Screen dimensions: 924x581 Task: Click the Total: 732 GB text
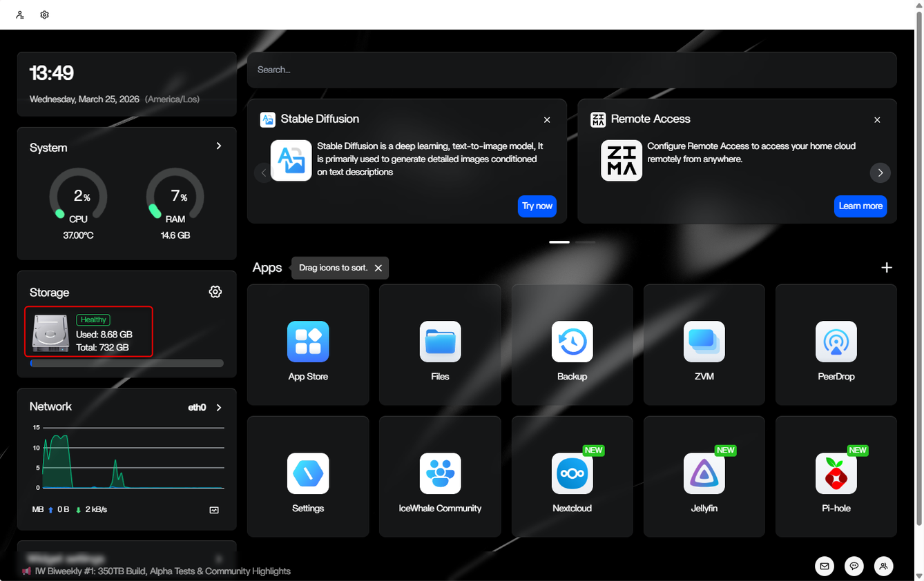click(x=102, y=348)
